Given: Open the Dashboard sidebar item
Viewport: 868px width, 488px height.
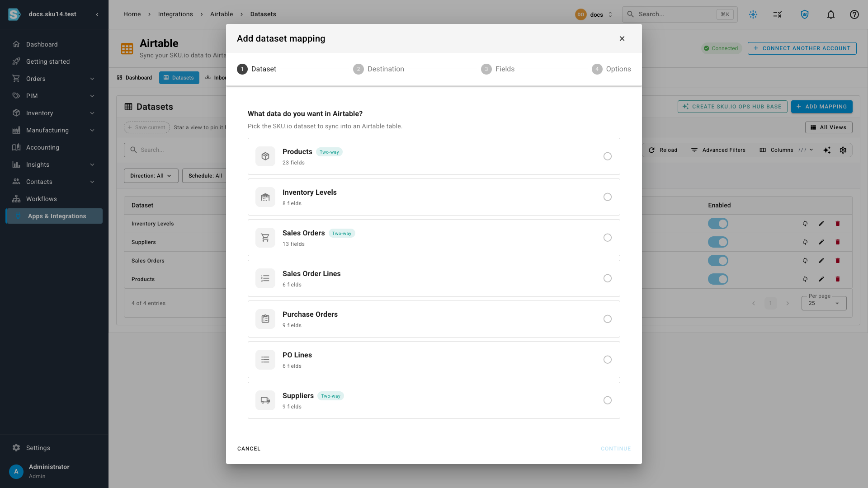Looking at the screenshot, I should pos(54,44).
